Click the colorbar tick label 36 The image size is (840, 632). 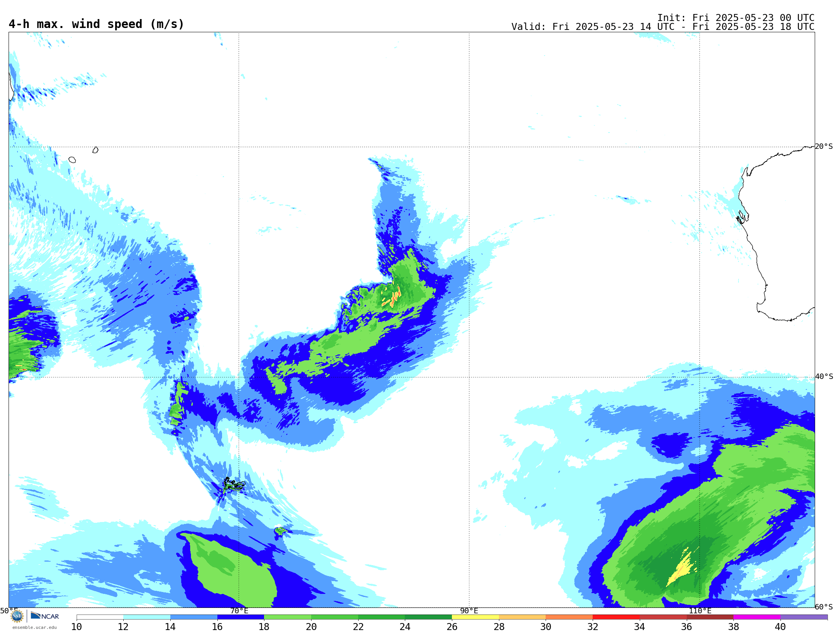click(x=686, y=627)
